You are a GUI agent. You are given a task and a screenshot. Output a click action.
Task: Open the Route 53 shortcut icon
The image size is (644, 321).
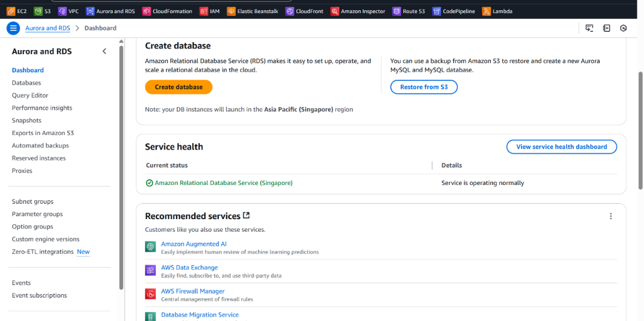pos(396,11)
